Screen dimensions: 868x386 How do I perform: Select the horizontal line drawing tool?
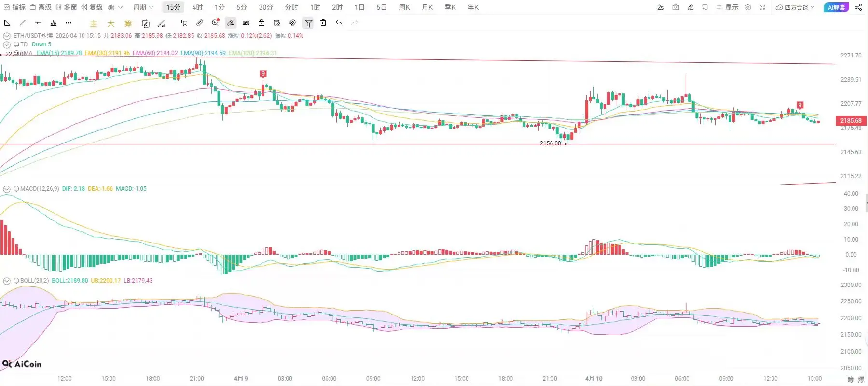click(38, 23)
